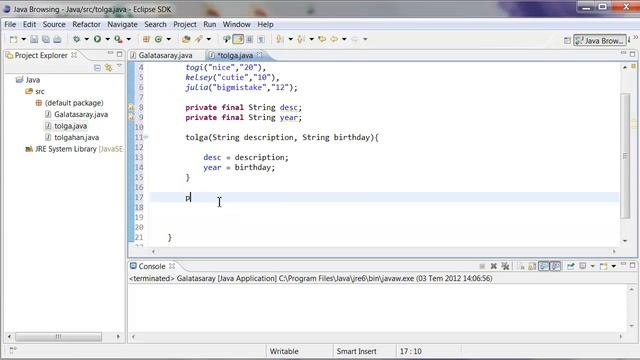Click Collapse All in Project Explorer
Image resolution: width=640 pixels, height=360 pixels.
(x=97, y=68)
